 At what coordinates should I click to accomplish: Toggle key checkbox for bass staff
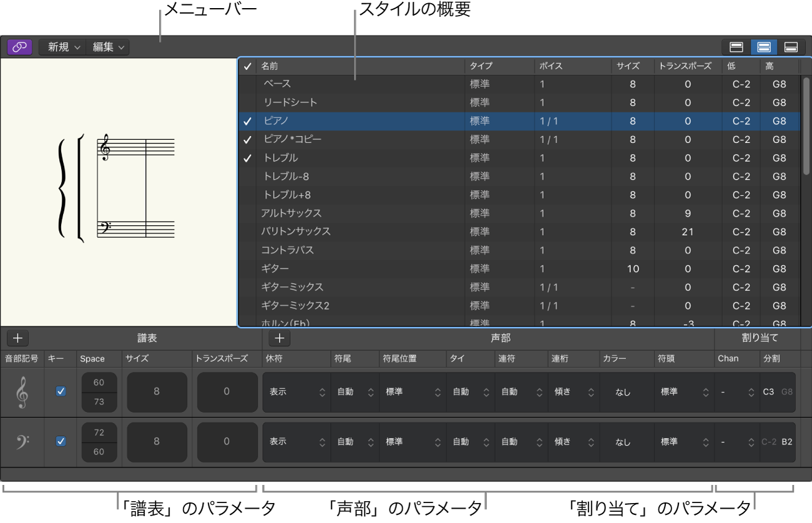coord(61,441)
